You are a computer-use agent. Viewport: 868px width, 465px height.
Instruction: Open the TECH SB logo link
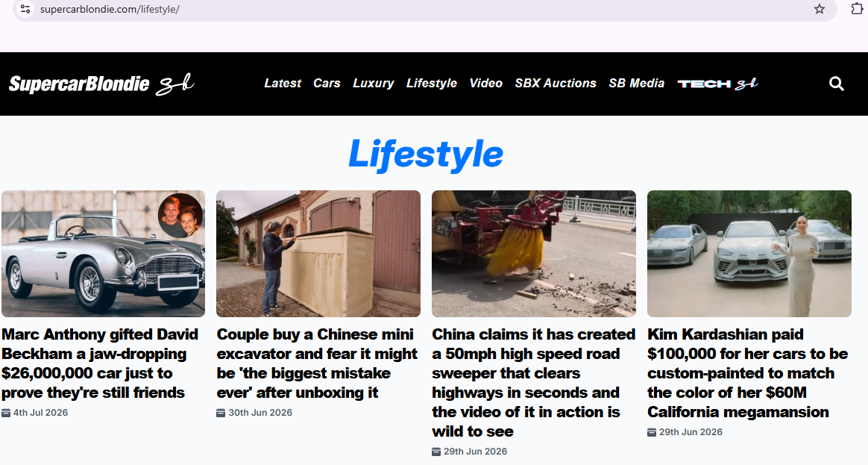(717, 84)
